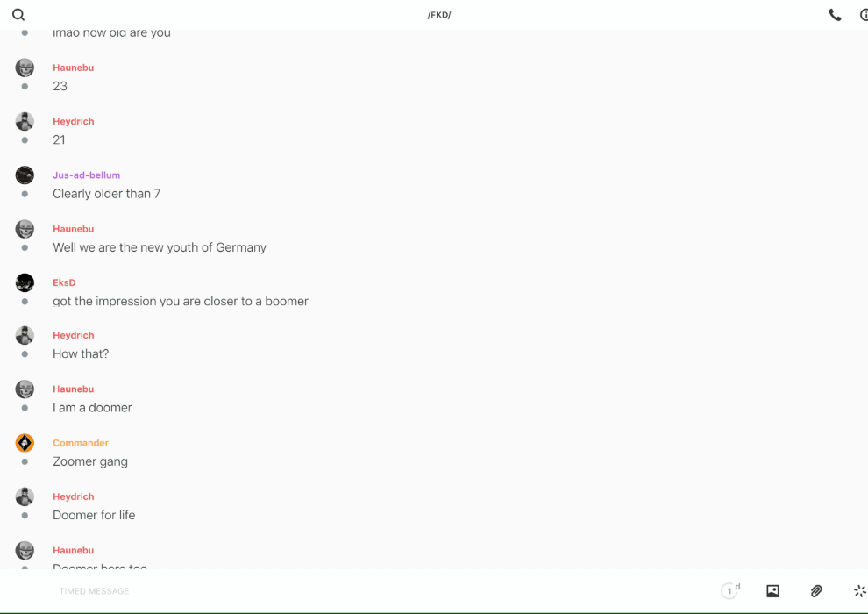This screenshot has height=614, width=868.
Task: Open the search magnifier icon
Action: tap(18, 14)
